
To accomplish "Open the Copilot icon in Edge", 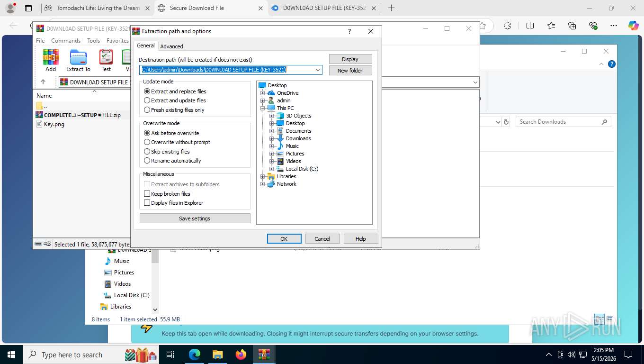I will pyautogui.click(x=633, y=26).
